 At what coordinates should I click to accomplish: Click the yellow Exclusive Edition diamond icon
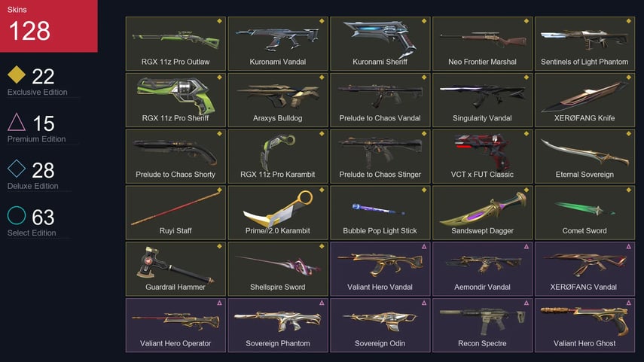click(17, 75)
